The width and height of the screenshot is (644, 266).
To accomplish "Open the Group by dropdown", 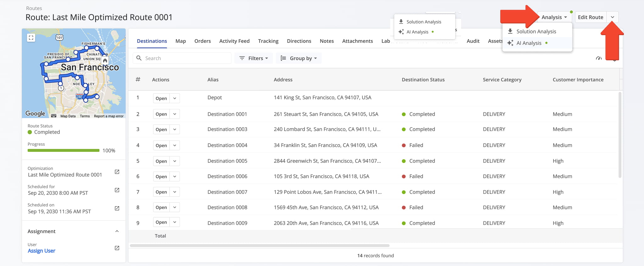I will point(299,58).
